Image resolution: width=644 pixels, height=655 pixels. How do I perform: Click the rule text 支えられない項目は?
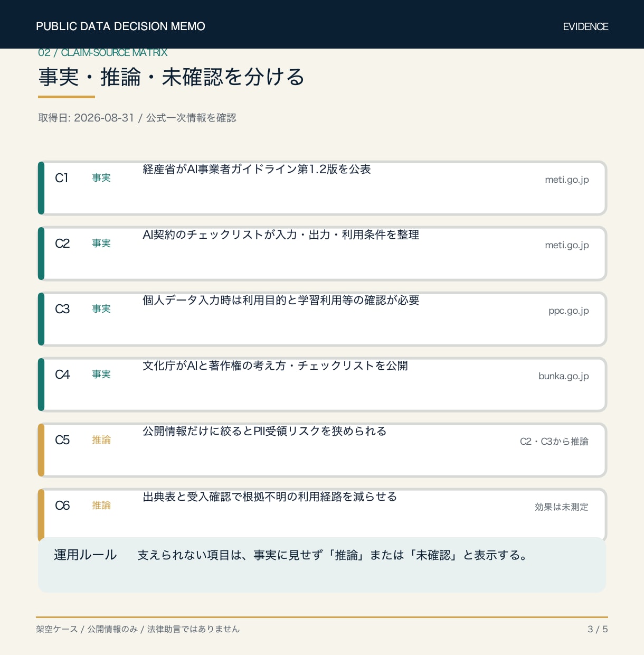[333, 555]
